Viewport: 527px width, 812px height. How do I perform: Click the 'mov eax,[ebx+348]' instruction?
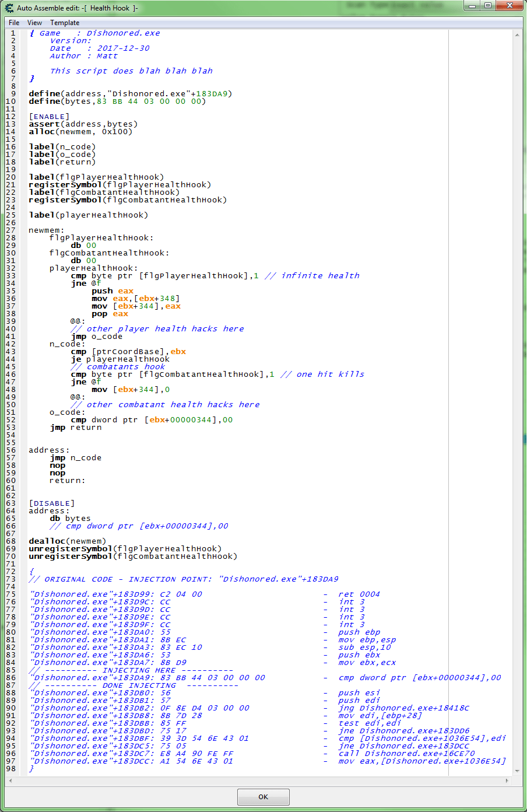pos(136,299)
